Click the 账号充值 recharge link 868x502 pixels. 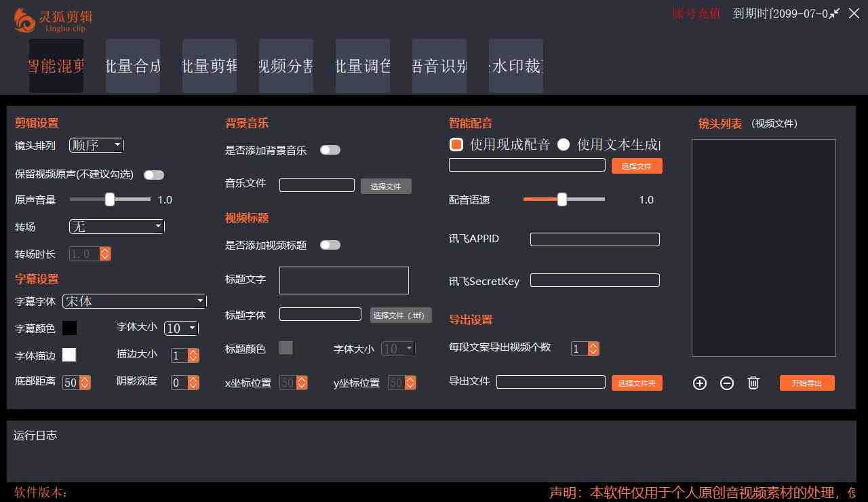pos(696,12)
